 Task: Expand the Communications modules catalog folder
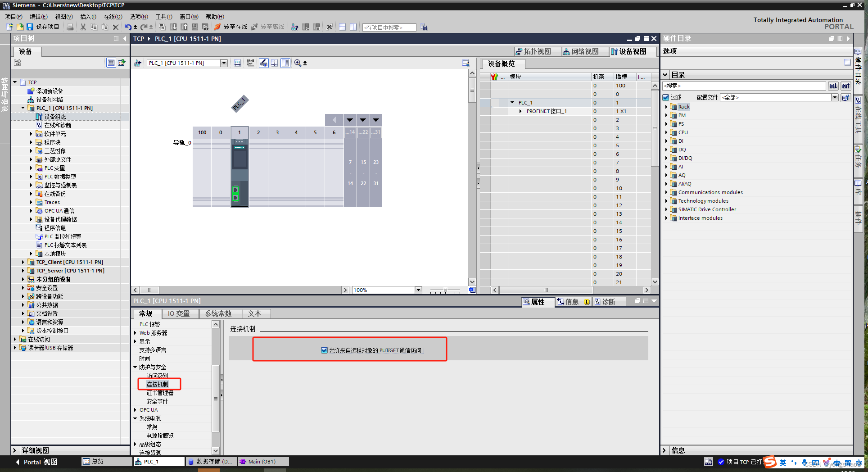tap(666, 192)
